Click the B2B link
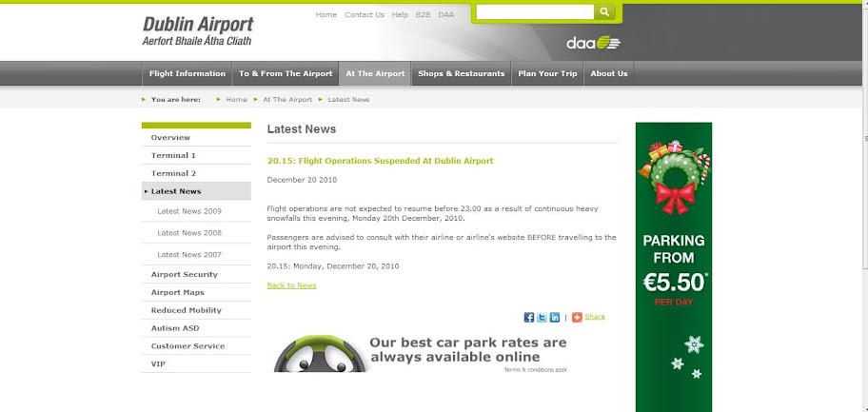 point(423,15)
